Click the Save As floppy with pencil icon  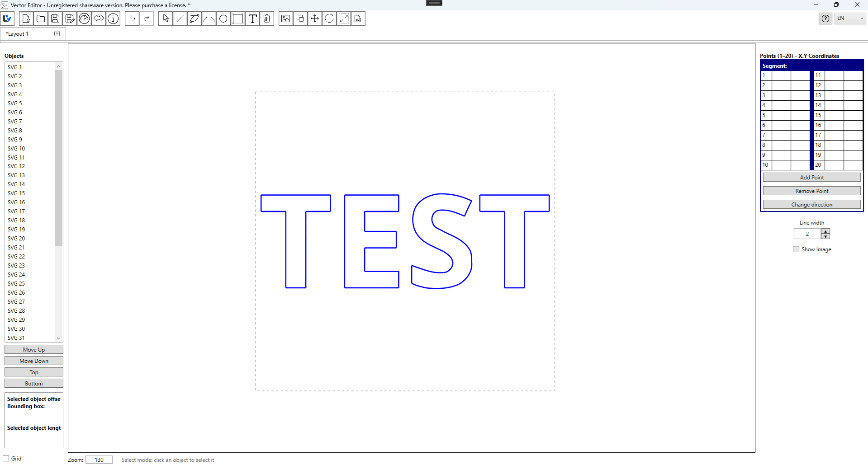(x=70, y=19)
